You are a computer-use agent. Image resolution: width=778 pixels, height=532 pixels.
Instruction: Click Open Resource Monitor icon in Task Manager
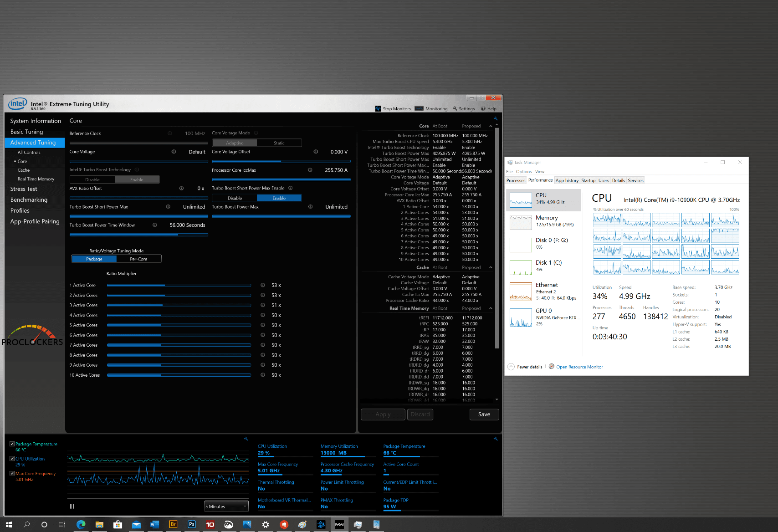[x=552, y=366]
